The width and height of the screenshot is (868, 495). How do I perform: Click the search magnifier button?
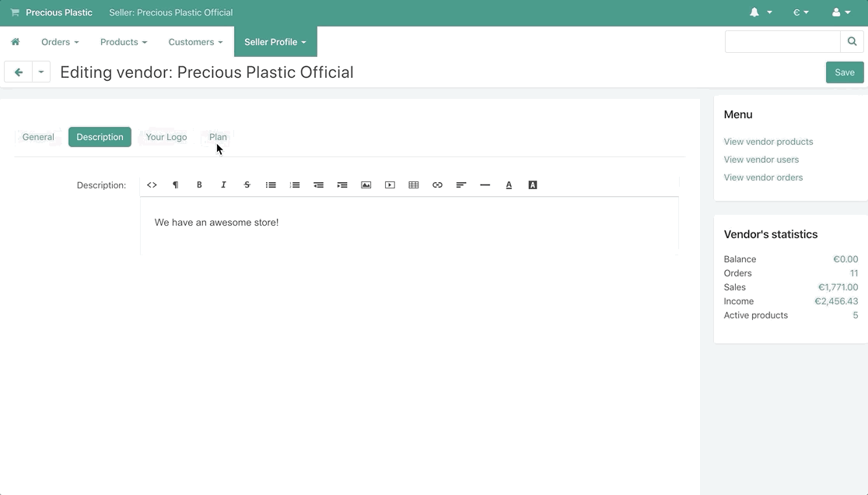852,41
